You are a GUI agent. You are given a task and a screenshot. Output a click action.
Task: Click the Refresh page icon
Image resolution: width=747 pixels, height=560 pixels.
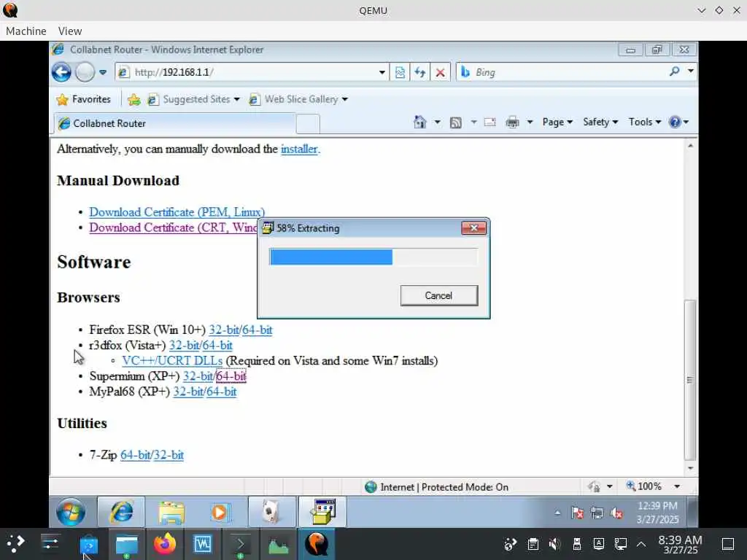click(x=420, y=72)
